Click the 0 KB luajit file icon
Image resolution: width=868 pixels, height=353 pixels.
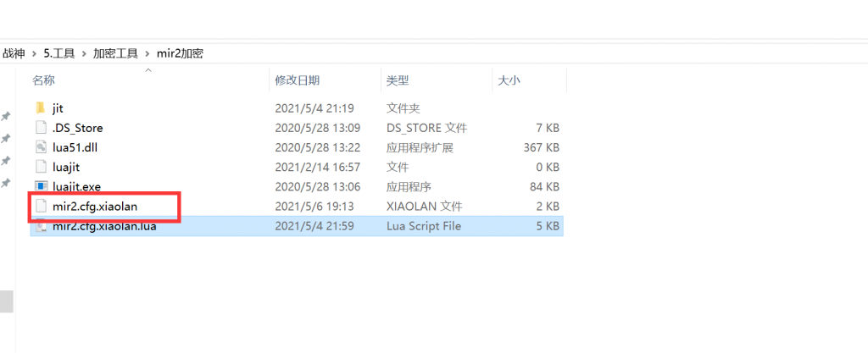pyautogui.click(x=40, y=167)
